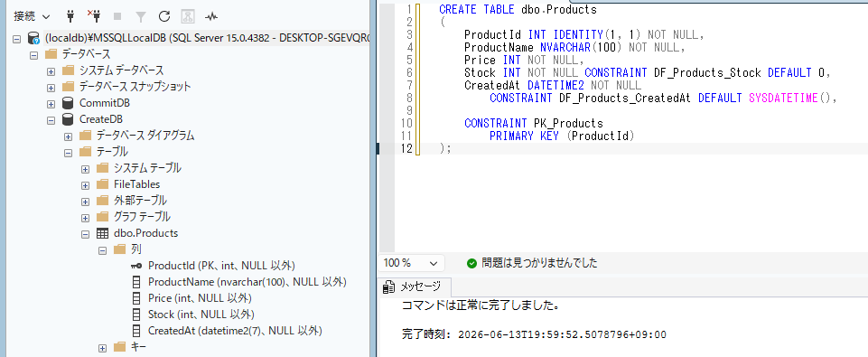This screenshot has width=868, height=357.
Task: Open Activity Monitor pulse icon
Action: pyautogui.click(x=211, y=16)
